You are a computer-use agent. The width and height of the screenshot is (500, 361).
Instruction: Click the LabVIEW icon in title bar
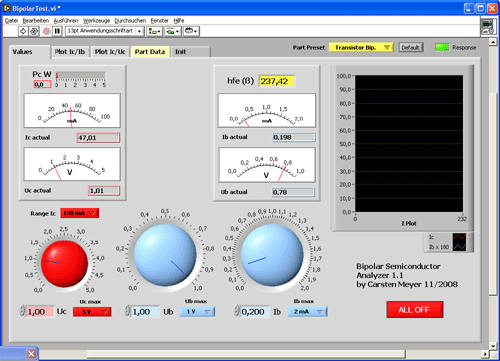pos(7,8)
